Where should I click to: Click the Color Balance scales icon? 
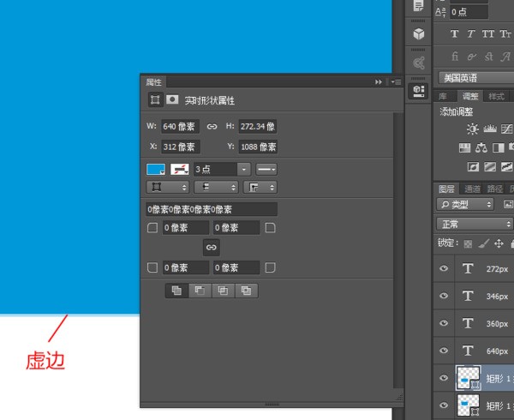point(481,148)
